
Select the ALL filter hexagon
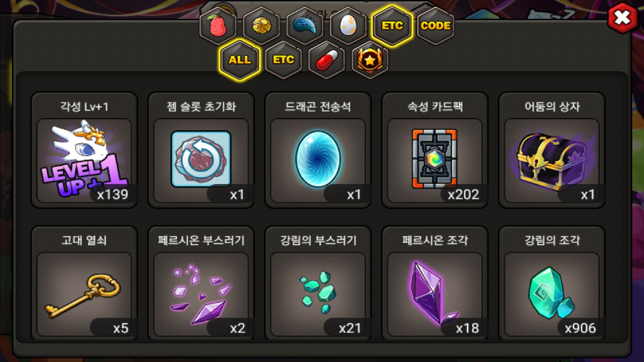pyautogui.click(x=239, y=60)
